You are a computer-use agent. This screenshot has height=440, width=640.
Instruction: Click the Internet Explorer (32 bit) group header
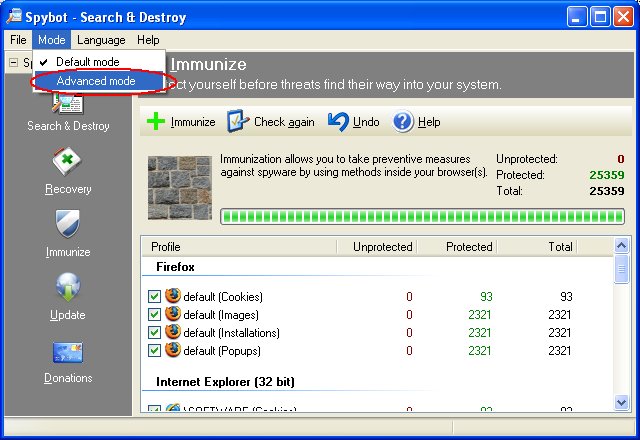(225, 382)
